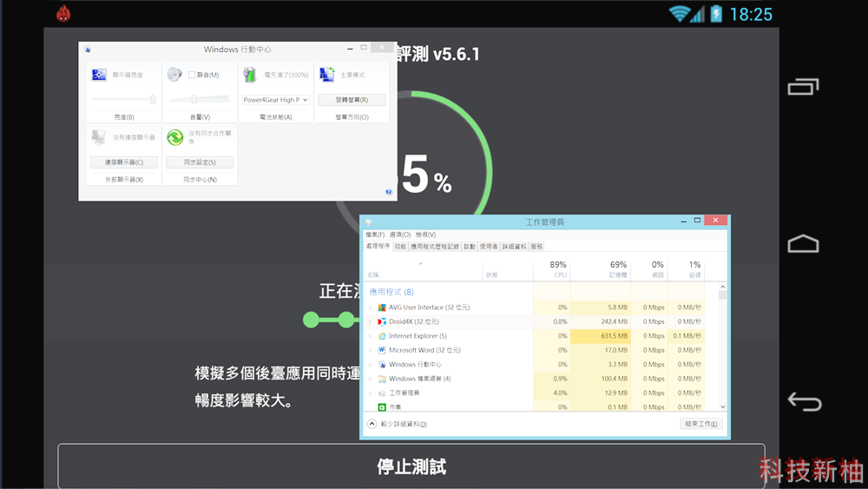Viewport: 868px width, 489px height.
Task: Click the 工作管理員 process icon
Action: pos(381,393)
